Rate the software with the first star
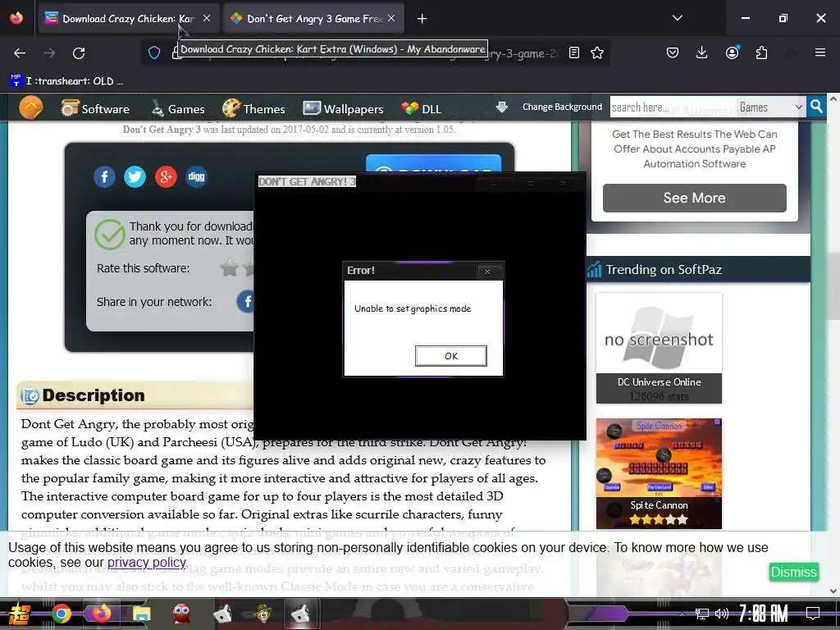840x630 pixels. point(230,267)
